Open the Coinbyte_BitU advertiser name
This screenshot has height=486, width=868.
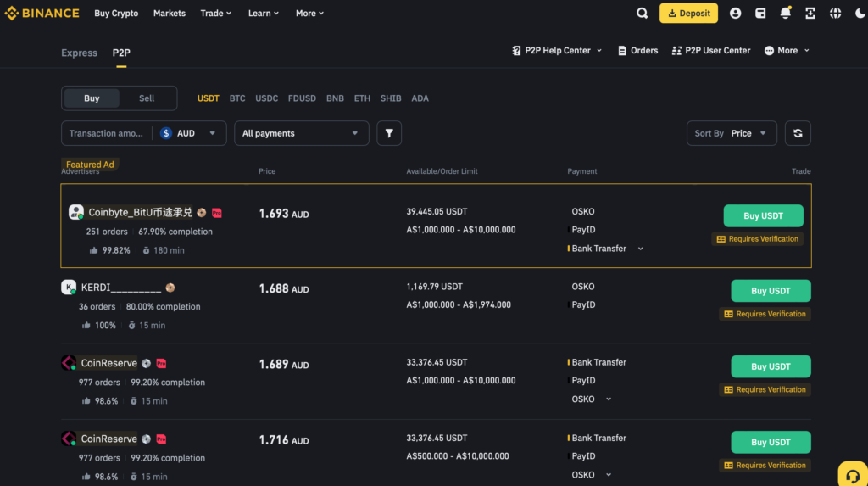coord(140,212)
